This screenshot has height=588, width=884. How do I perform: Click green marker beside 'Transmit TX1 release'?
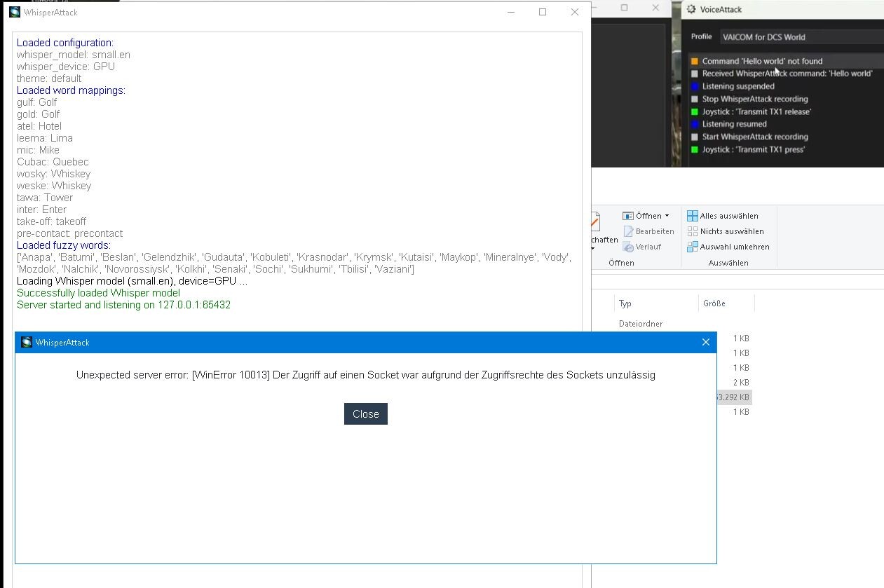click(695, 111)
